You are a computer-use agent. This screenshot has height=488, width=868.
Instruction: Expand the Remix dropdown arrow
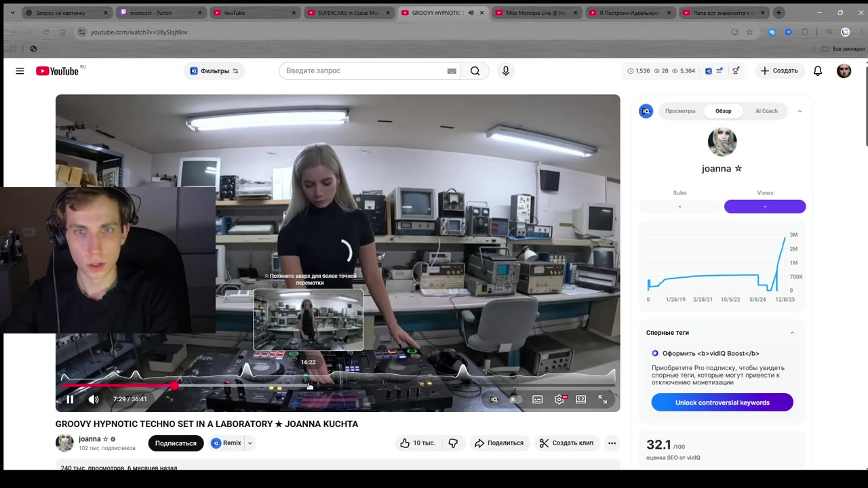tap(250, 443)
